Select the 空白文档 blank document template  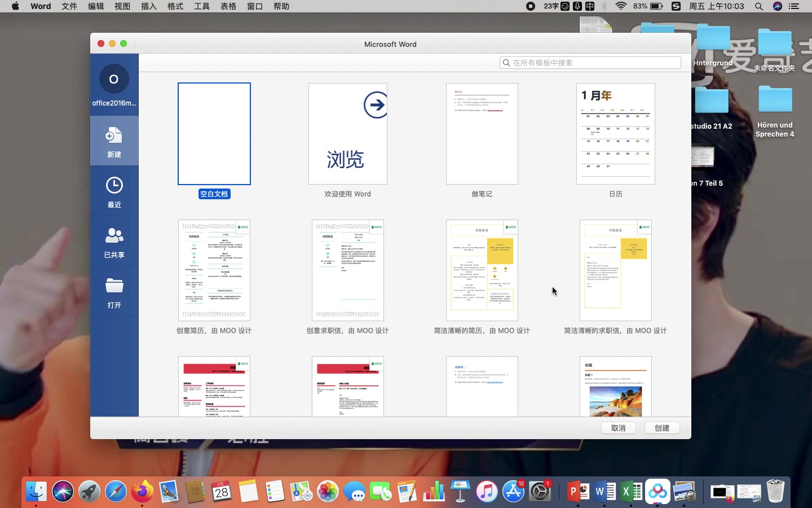pyautogui.click(x=214, y=134)
